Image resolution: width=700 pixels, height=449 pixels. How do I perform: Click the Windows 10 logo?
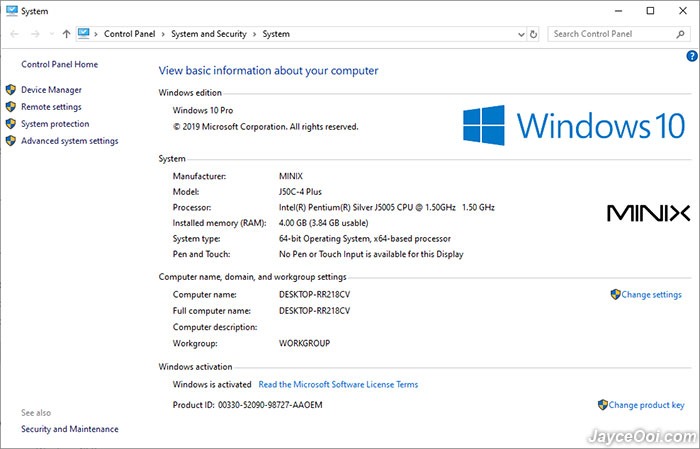point(574,125)
